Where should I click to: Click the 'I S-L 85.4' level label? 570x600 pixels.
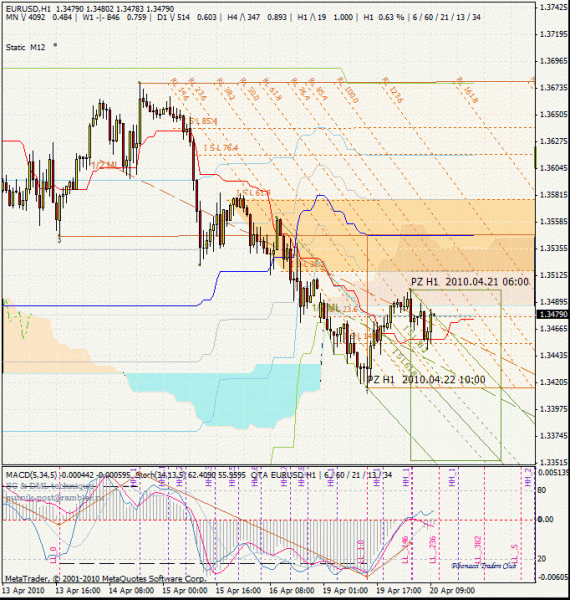coord(203,121)
